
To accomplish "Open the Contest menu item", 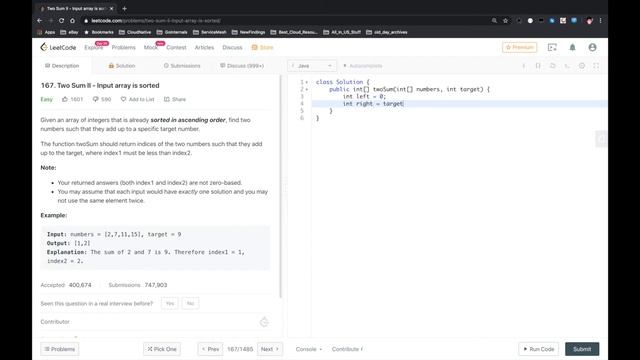I will [176, 47].
